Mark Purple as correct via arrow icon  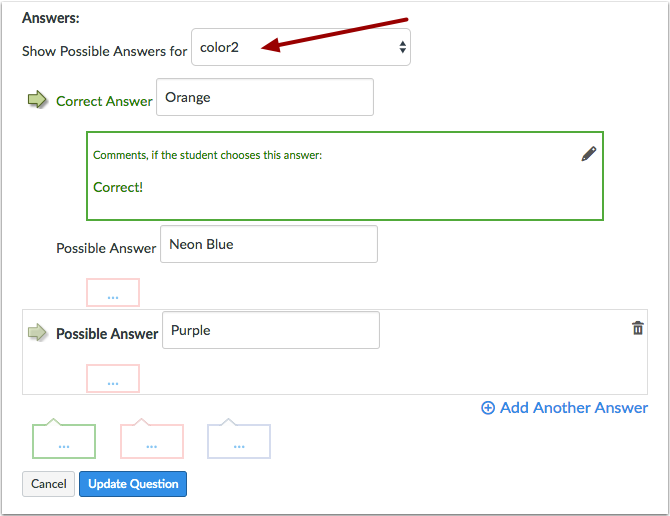point(37,332)
